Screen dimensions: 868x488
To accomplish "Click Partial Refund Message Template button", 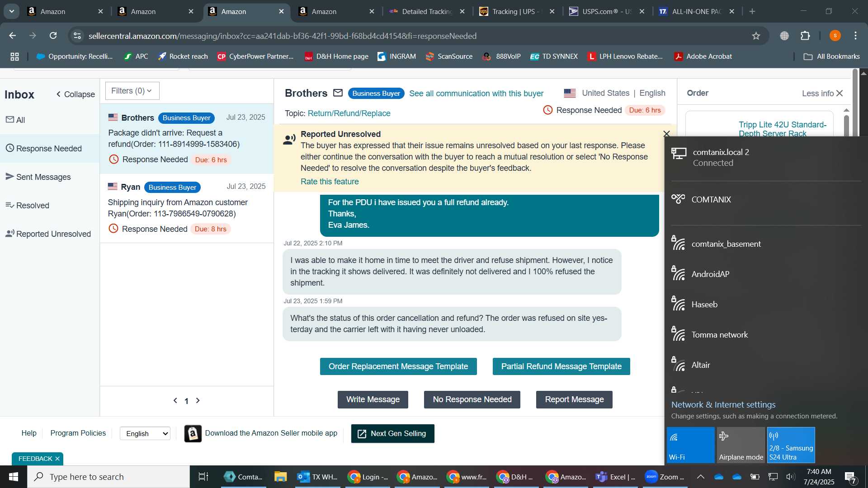I will point(561,366).
